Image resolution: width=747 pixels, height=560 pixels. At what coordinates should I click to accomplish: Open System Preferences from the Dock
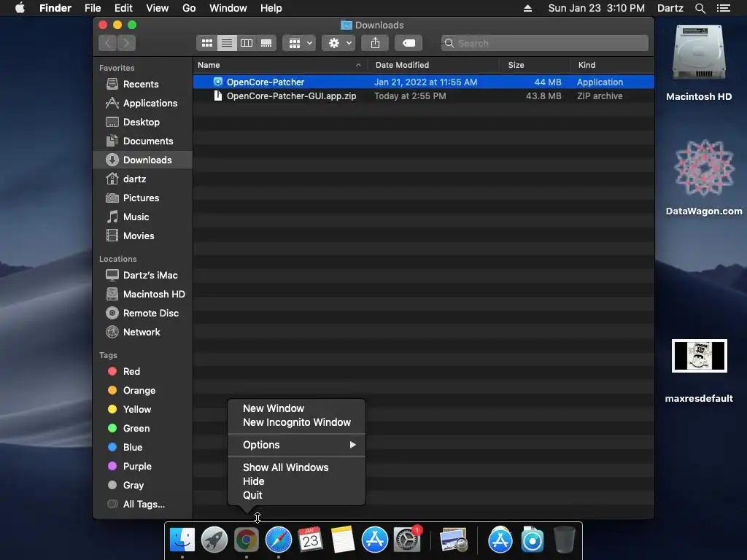[x=407, y=540]
